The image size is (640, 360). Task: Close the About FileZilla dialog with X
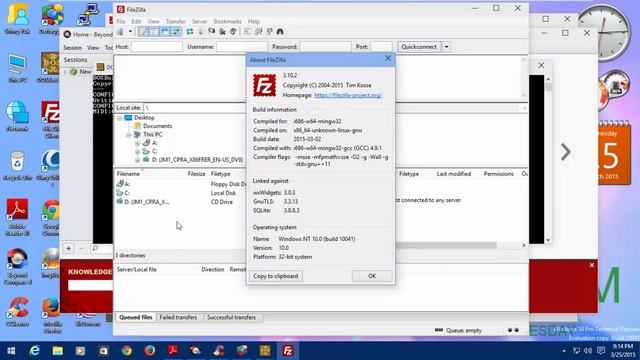pos(388,59)
